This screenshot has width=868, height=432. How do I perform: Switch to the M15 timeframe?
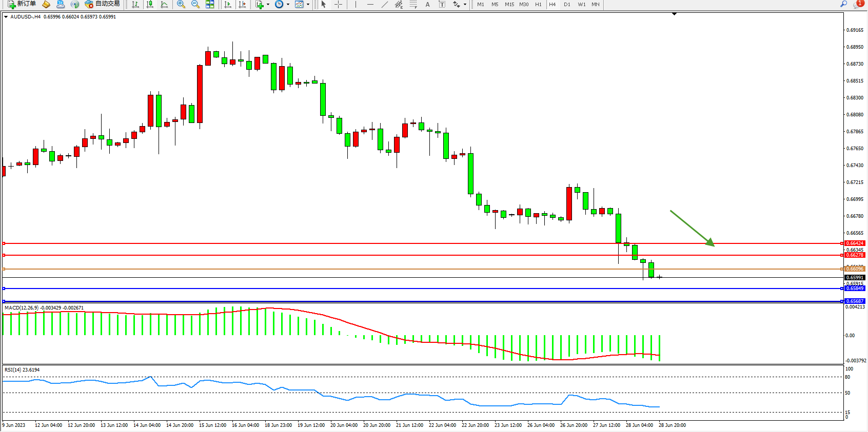pos(509,4)
